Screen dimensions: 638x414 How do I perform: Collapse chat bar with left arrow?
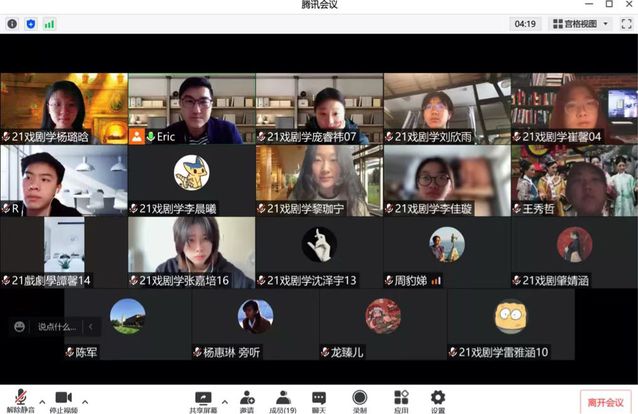click(90, 326)
